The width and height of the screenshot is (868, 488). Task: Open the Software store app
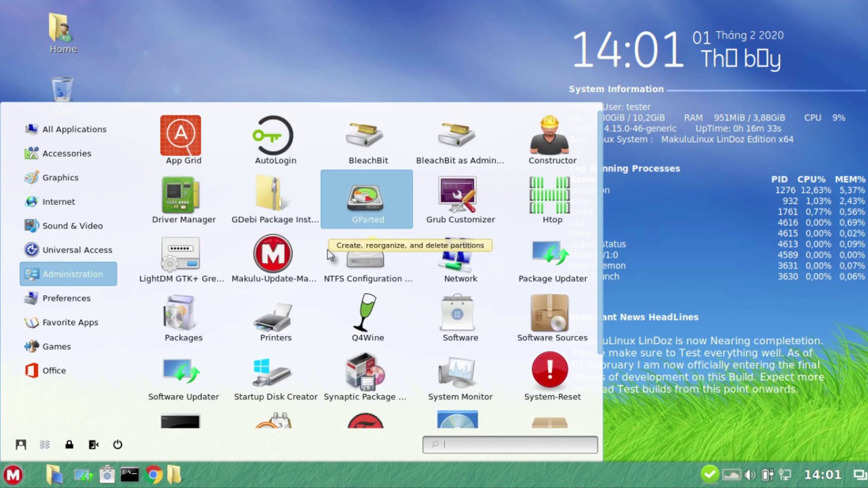460,318
